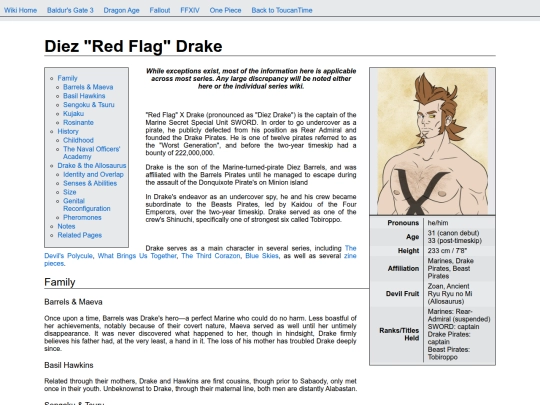Screen dimensions: 540x405
Task: Click the Drake character portrait image
Action: point(433,142)
